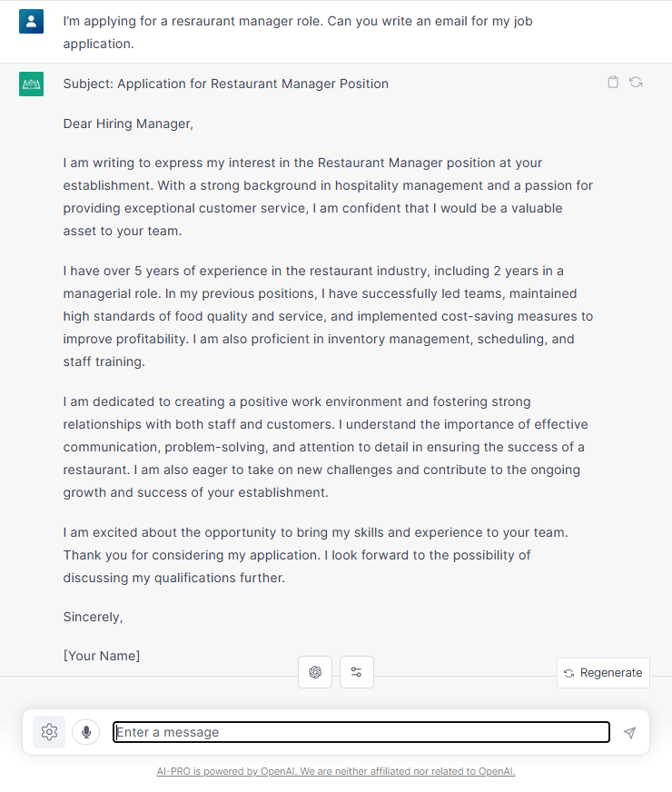
Task: Click the 'Sincerely' closing line
Action: coord(93,617)
